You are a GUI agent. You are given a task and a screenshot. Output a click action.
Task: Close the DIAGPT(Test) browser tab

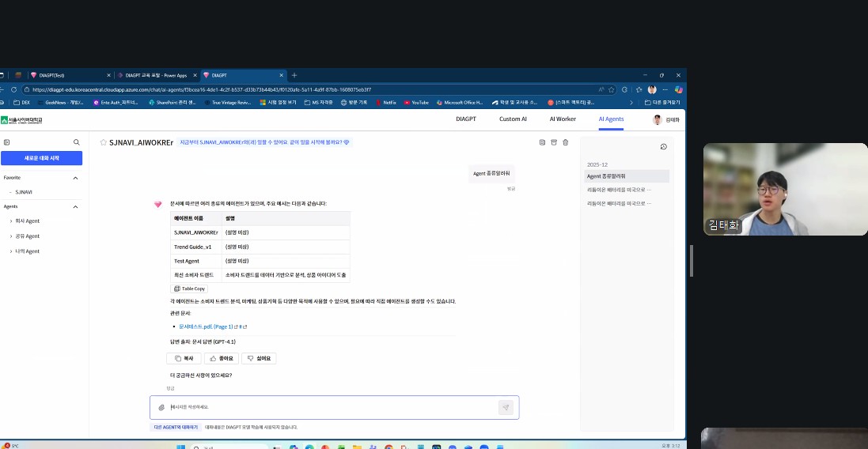(x=108, y=75)
